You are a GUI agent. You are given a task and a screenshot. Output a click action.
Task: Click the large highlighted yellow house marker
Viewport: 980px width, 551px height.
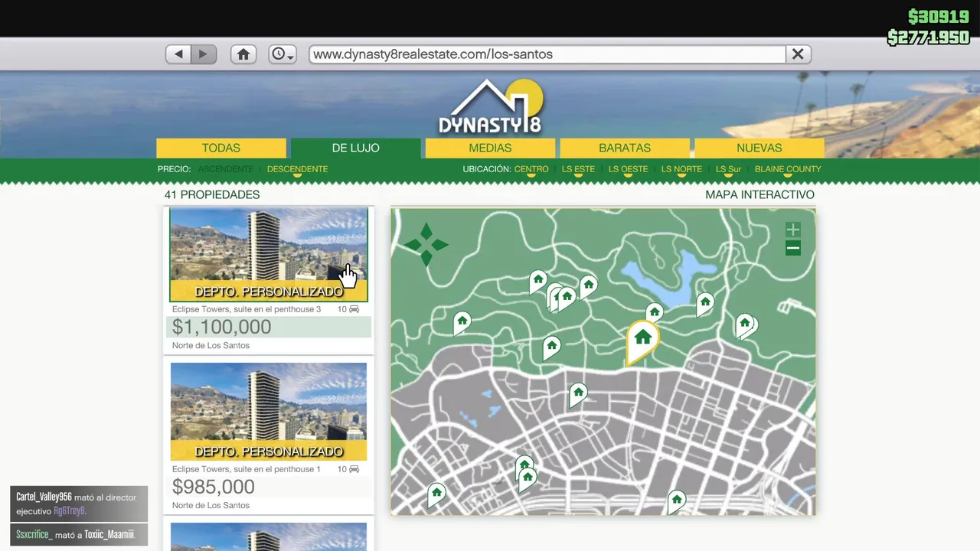(642, 341)
